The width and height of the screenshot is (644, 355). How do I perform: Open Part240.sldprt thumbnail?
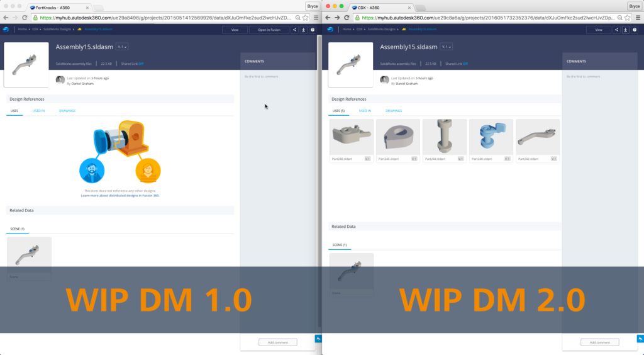[352, 137]
